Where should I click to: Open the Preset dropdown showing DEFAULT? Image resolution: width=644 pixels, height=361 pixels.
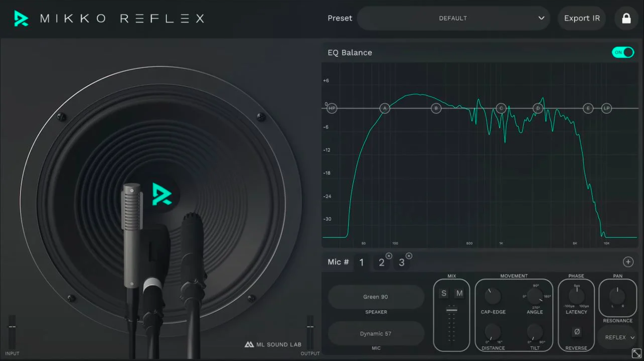click(x=453, y=19)
